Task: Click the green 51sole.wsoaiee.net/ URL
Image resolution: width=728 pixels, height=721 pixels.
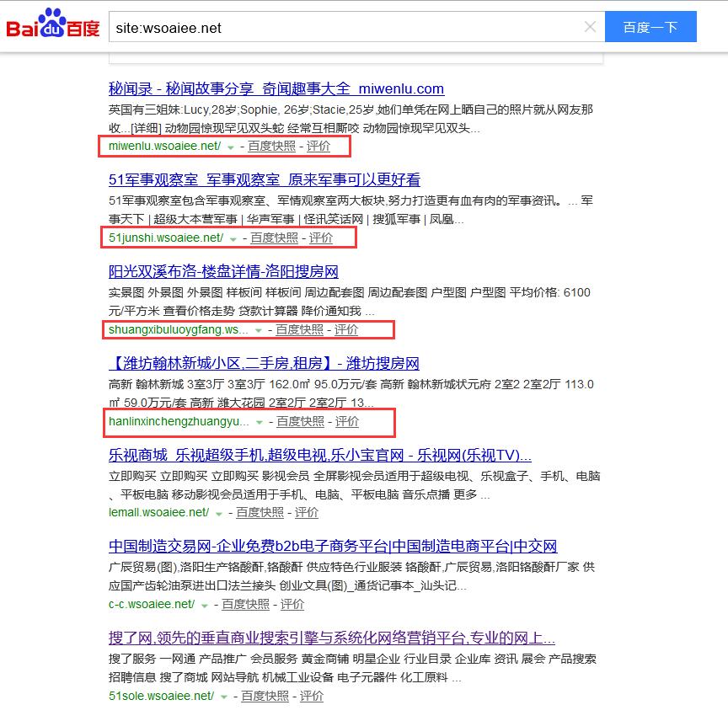Action: [x=162, y=696]
